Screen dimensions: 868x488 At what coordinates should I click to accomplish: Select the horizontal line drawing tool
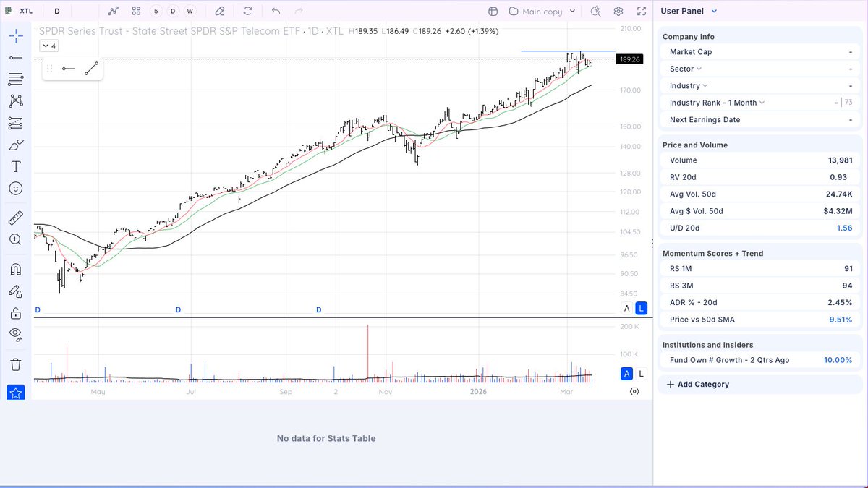click(x=15, y=57)
